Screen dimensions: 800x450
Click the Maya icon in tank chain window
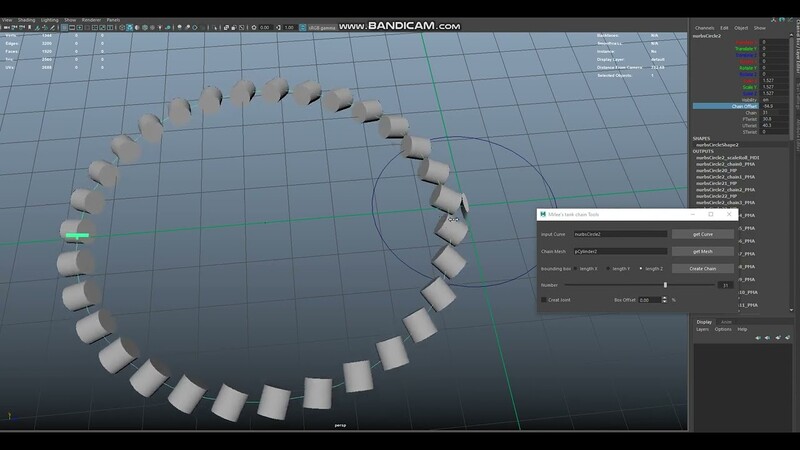pyautogui.click(x=541, y=214)
